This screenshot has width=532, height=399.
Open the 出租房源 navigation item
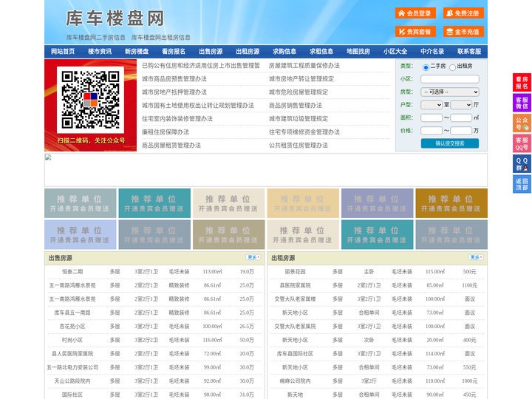click(x=248, y=52)
